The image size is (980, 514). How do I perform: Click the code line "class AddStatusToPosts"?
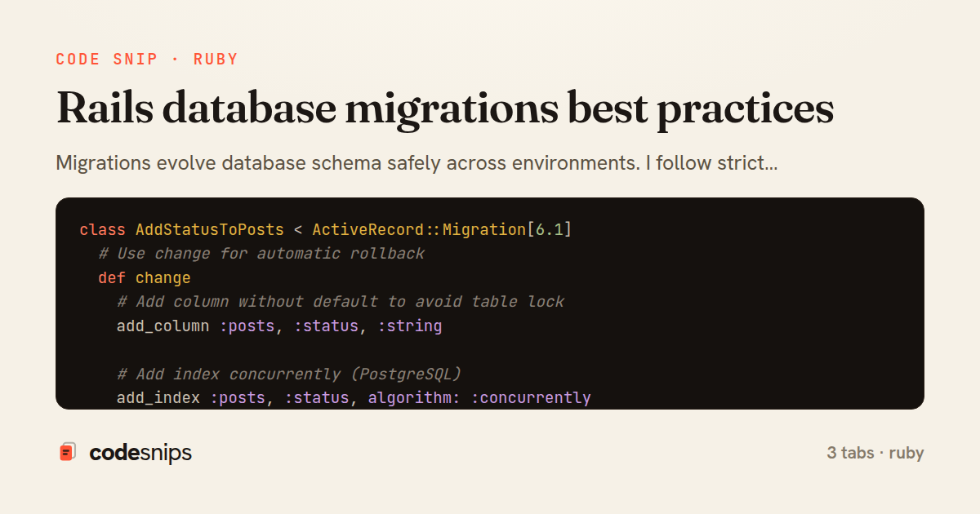pos(326,230)
